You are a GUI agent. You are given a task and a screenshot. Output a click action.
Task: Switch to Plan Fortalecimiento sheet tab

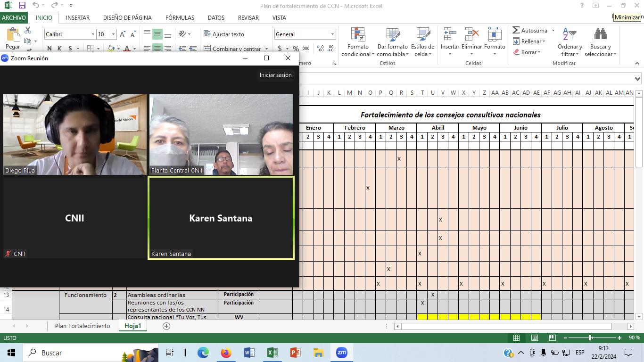point(83,326)
